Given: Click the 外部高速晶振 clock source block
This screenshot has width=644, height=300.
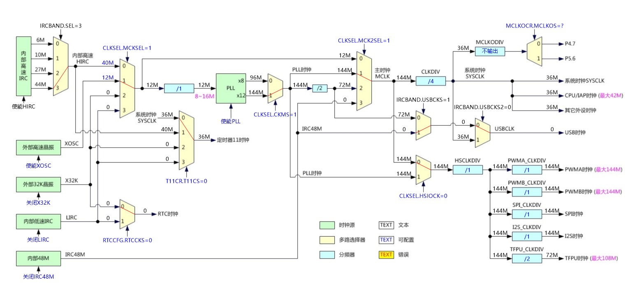Looking at the screenshot, I should [38, 147].
